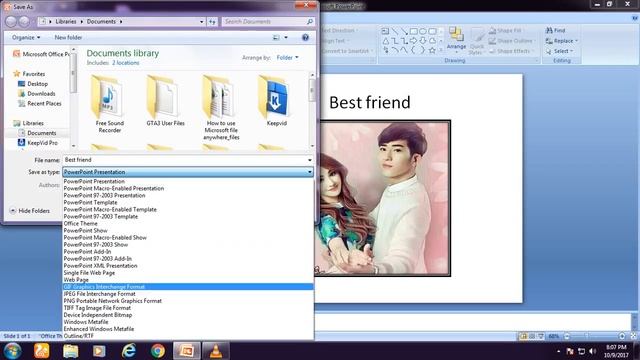Open Quick Styles in Drawing group
Screen dimensions: 640x360
476,41
